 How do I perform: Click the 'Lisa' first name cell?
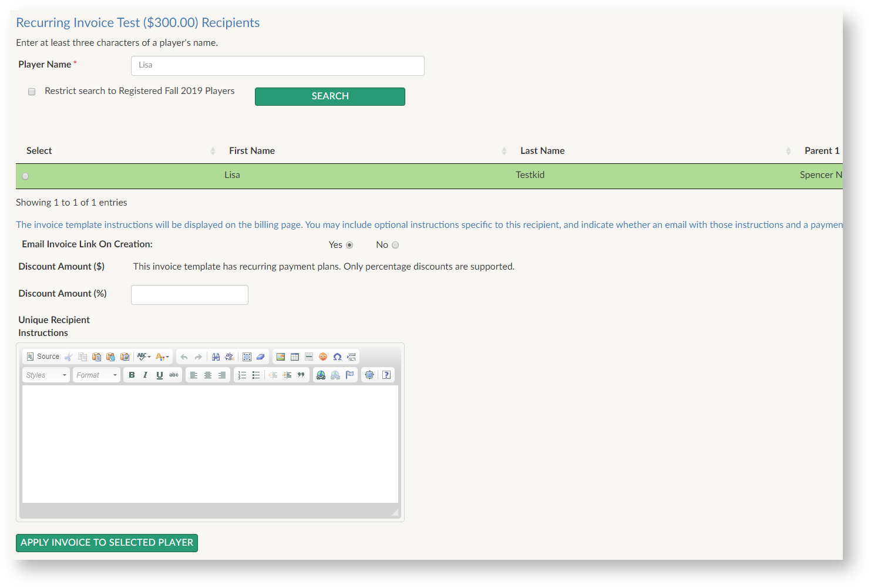pos(232,175)
